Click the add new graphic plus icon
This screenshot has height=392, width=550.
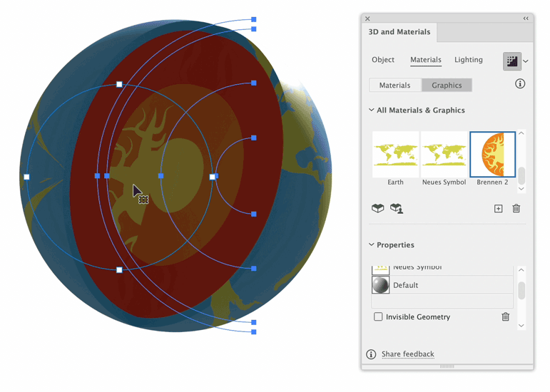click(498, 209)
